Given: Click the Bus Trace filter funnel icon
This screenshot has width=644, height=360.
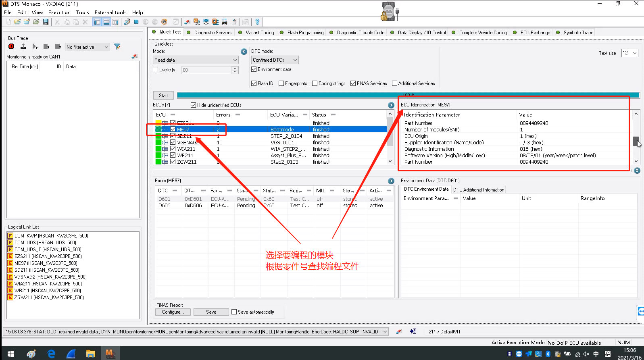Looking at the screenshot, I should pyautogui.click(x=117, y=47).
